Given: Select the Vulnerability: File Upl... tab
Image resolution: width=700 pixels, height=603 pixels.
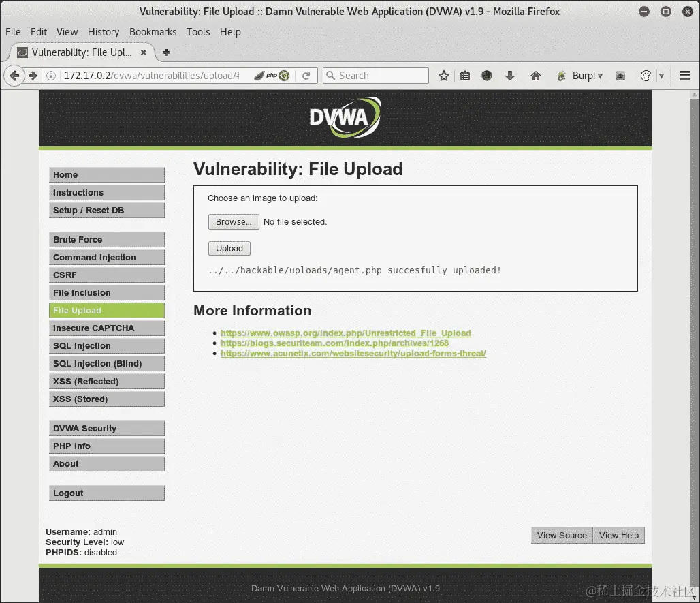Looking at the screenshot, I should 82,52.
